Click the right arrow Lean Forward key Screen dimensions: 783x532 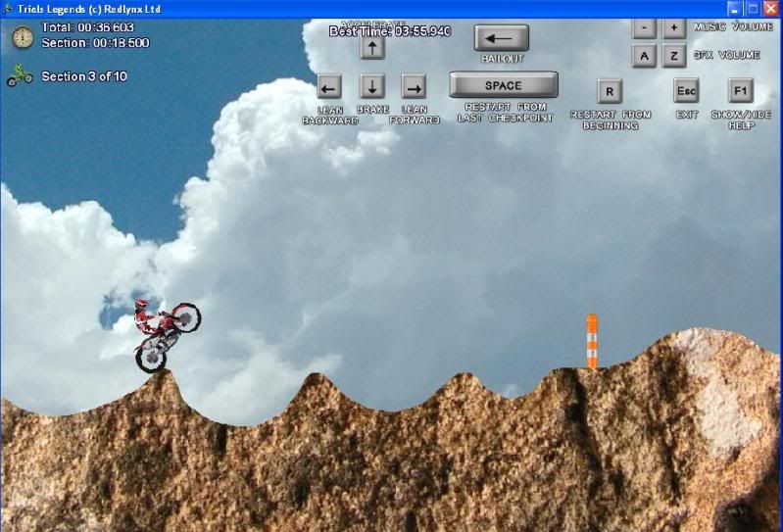[x=414, y=86]
